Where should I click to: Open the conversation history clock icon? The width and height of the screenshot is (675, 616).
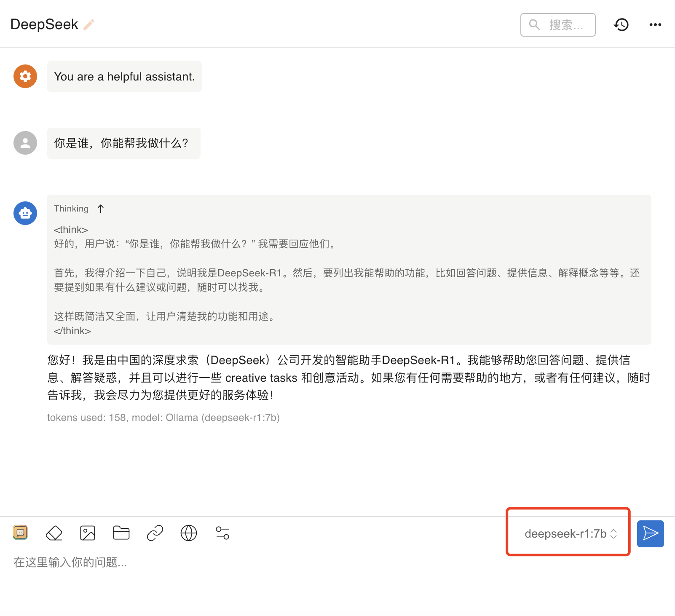(x=621, y=25)
